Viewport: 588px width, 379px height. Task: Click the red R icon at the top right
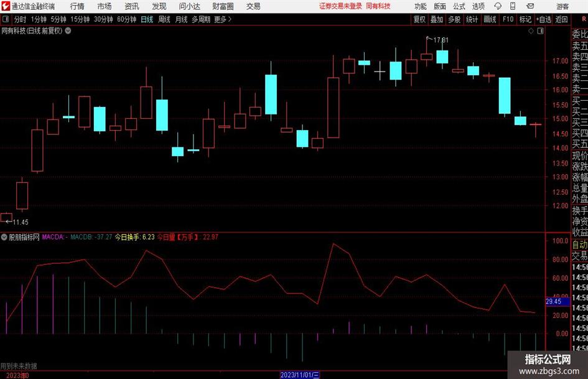[x=584, y=19]
